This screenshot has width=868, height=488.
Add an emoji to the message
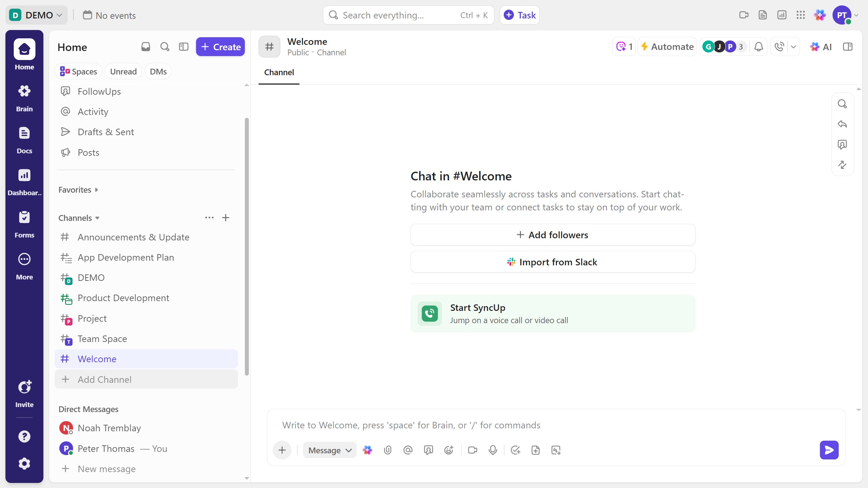pyautogui.click(x=448, y=450)
